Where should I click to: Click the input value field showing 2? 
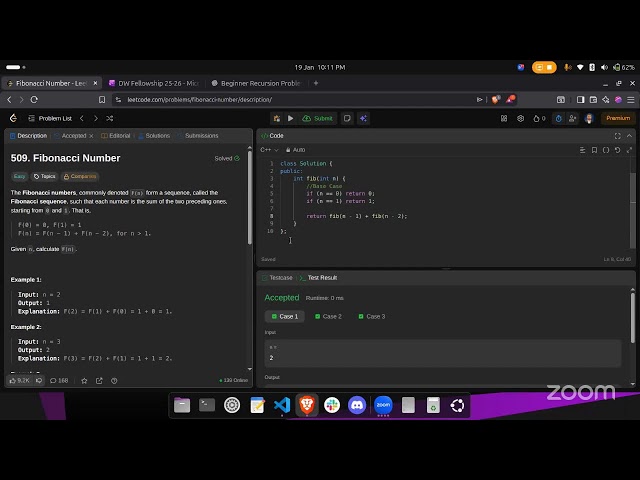click(x=443, y=353)
